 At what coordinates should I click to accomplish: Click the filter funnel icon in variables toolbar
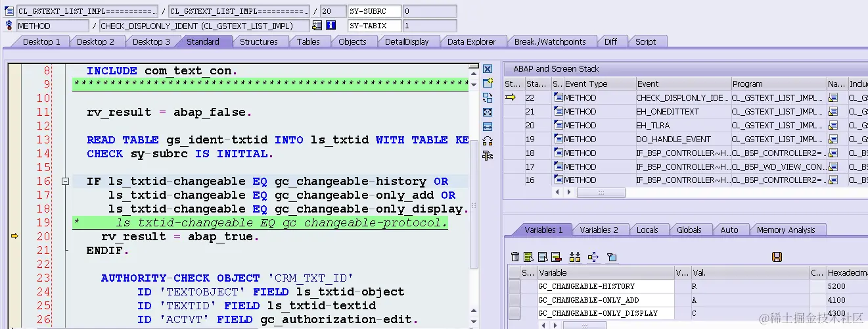click(x=612, y=257)
